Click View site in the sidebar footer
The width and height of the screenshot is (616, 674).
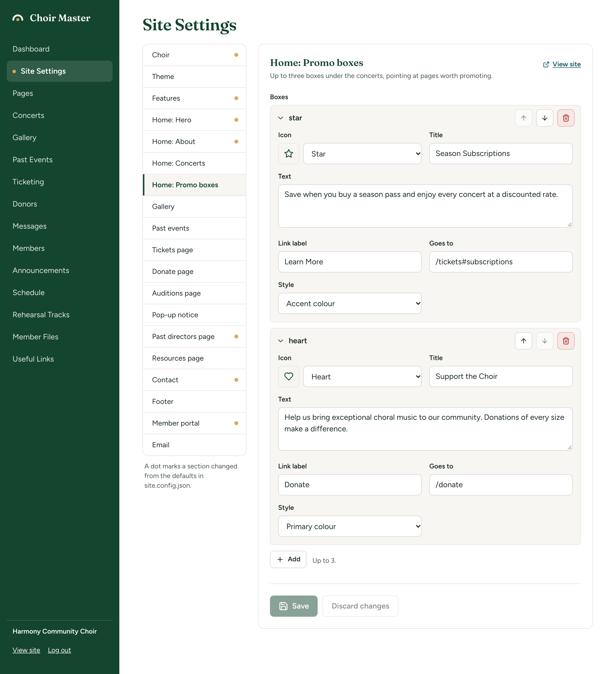click(26, 650)
